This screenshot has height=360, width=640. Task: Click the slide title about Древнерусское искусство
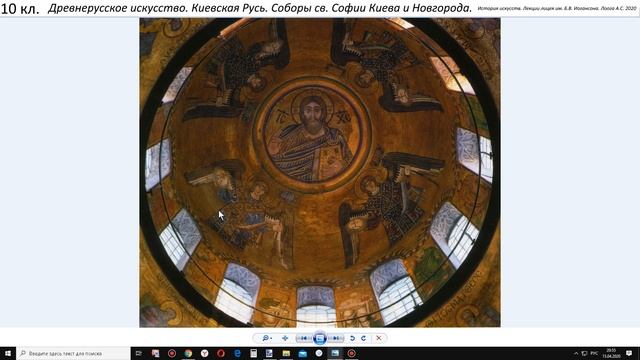point(260,8)
